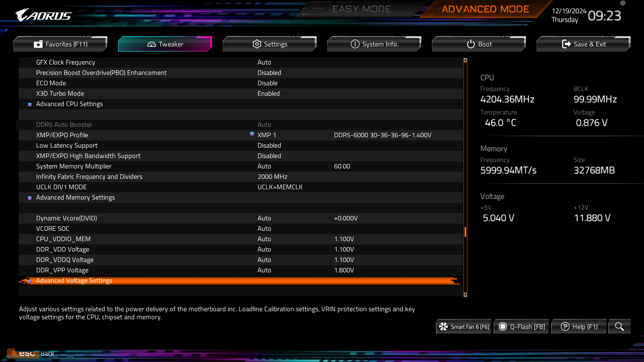Expand Advanced Memory Settings submenu
Image resolution: width=644 pixels, height=362 pixels.
pyautogui.click(x=75, y=197)
